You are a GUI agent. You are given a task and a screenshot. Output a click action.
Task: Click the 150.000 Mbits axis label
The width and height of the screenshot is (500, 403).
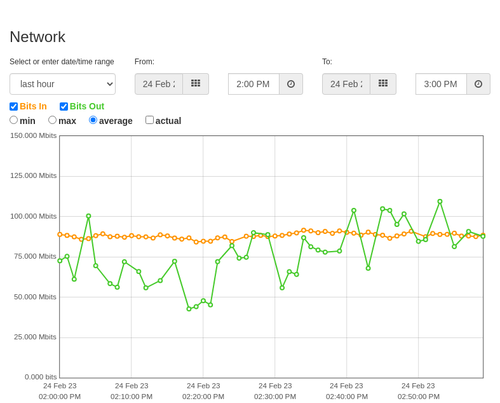point(33,136)
